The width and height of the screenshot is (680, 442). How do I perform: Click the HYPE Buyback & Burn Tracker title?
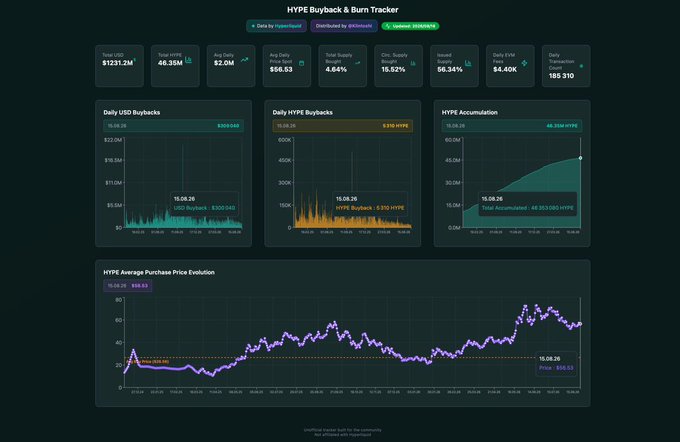point(343,10)
